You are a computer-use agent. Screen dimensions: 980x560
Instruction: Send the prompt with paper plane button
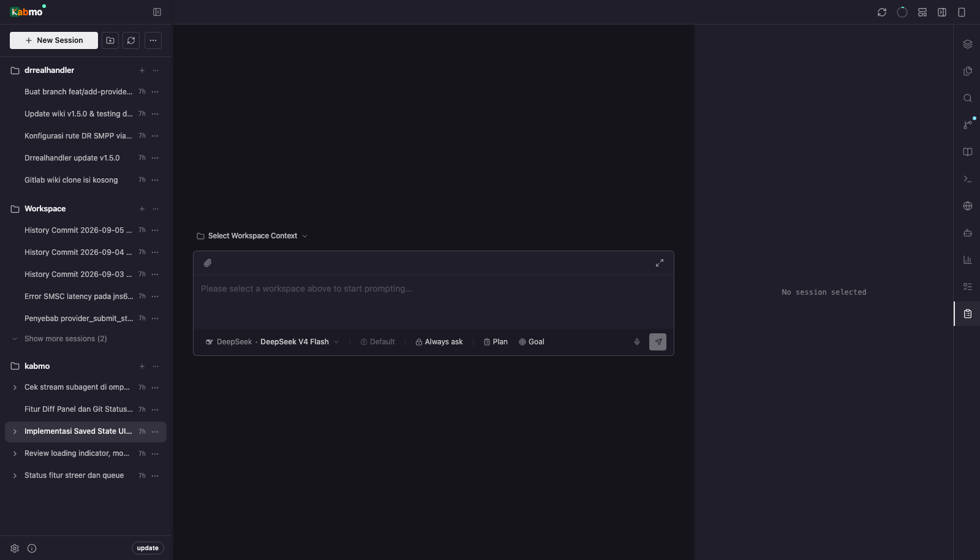pyautogui.click(x=658, y=342)
